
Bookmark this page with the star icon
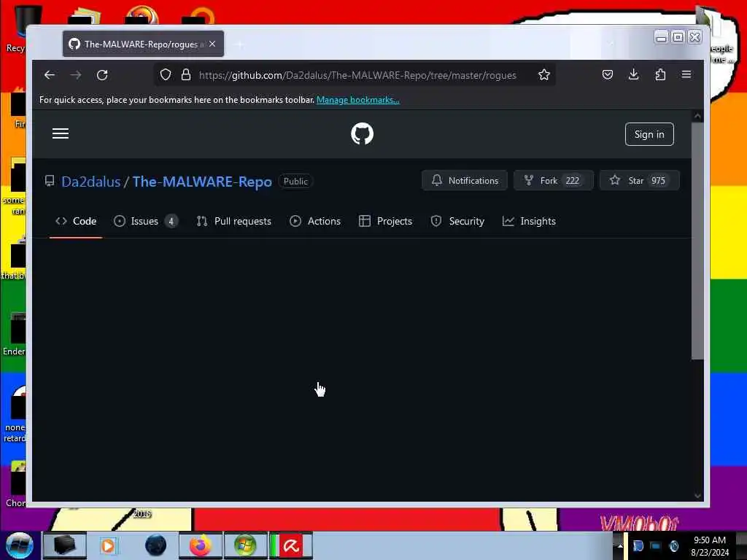click(x=544, y=75)
